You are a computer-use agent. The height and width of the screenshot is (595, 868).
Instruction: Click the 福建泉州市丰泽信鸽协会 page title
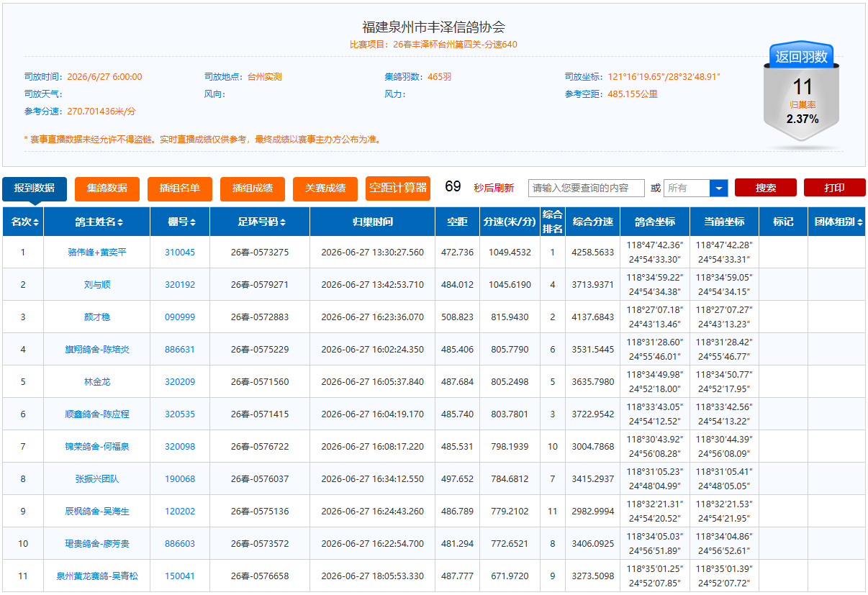coord(434,27)
